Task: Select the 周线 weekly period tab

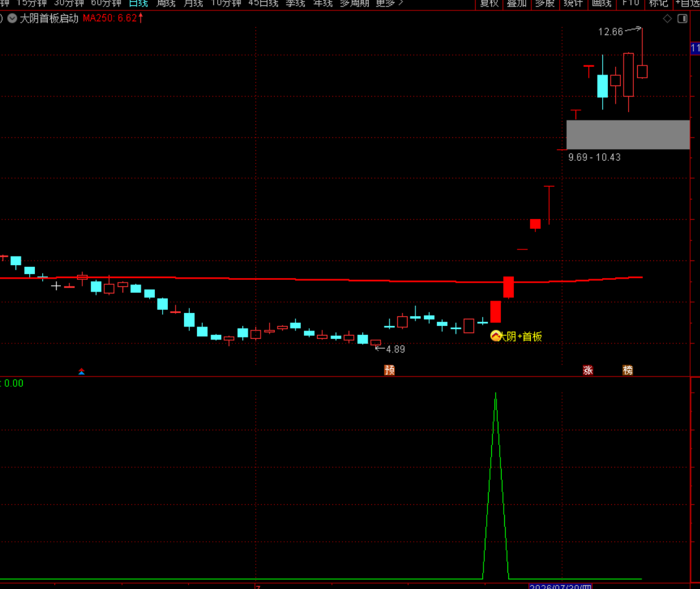Action: pos(166,4)
